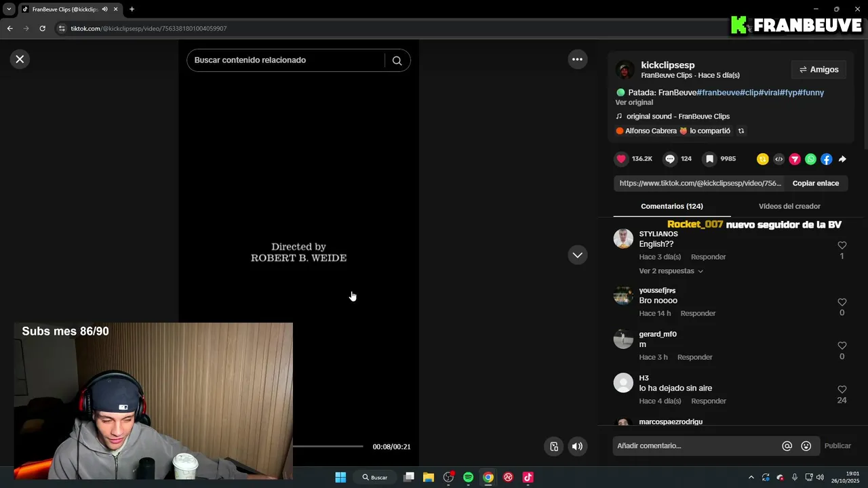This screenshot has width=868, height=488.
Task: Click the Amigos button
Action: (818, 69)
